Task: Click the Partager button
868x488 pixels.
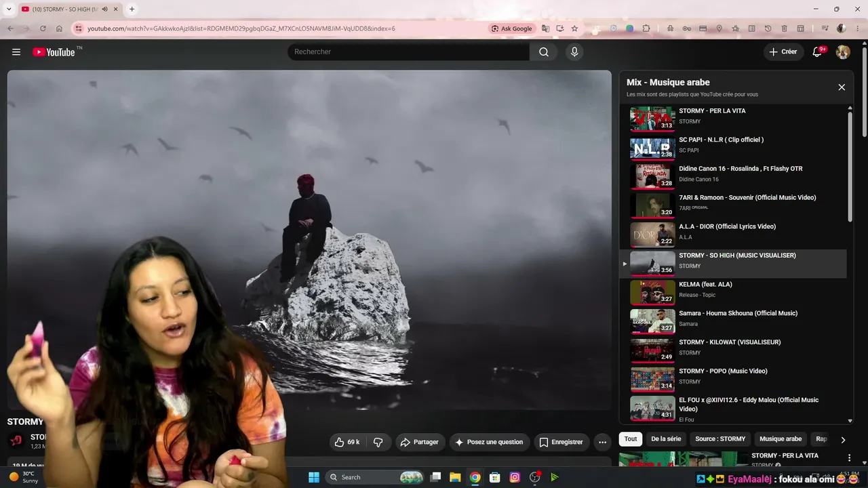Action: tap(420, 442)
